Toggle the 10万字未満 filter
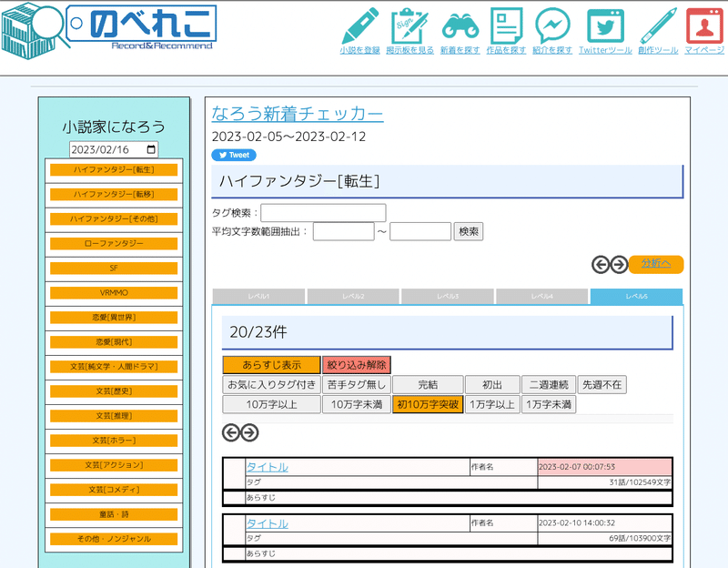Viewport: 728px width, 568px height. coord(357,404)
